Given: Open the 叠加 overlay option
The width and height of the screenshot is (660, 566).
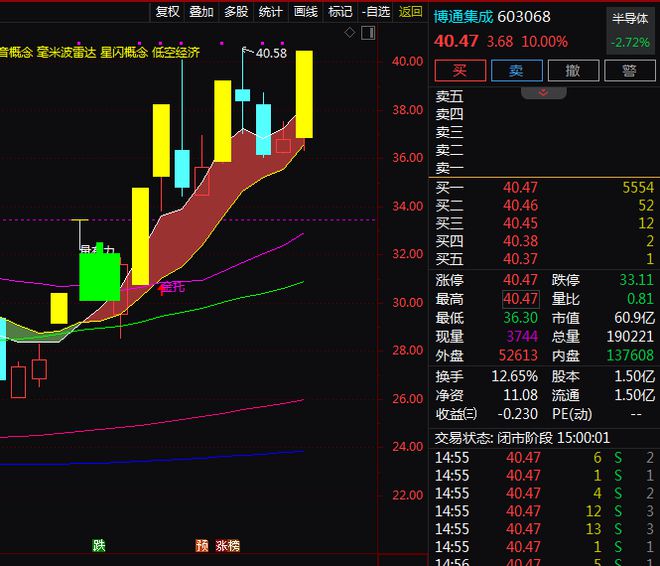Looking at the screenshot, I should [x=201, y=12].
